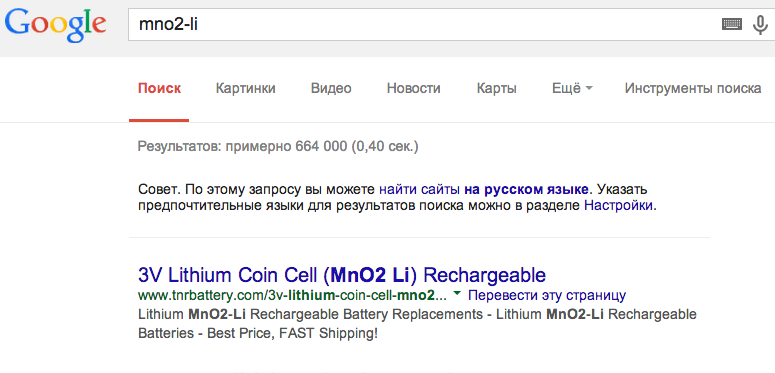Select the Поиск tab
The image size is (775, 373).
159,88
